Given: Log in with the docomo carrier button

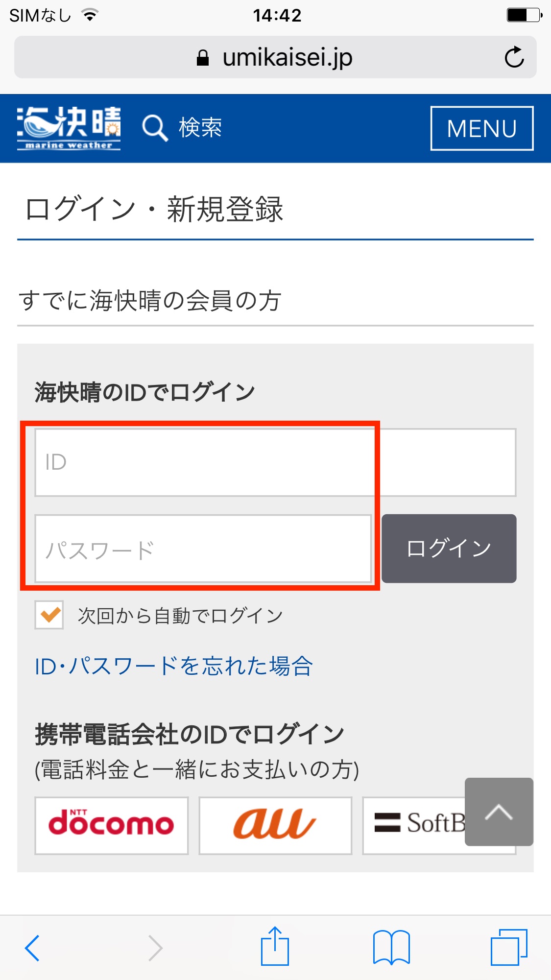Looking at the screenshot, I should click(112, 826).
